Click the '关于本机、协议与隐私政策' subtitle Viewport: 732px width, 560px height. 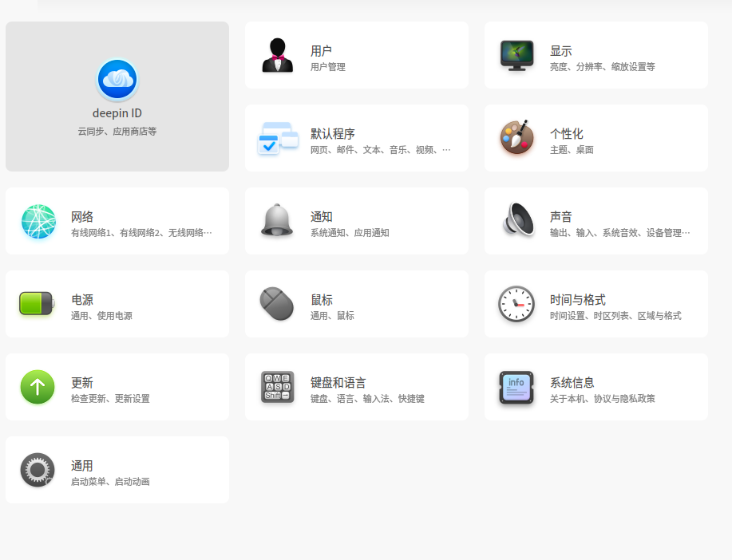[x=602, y=399]
